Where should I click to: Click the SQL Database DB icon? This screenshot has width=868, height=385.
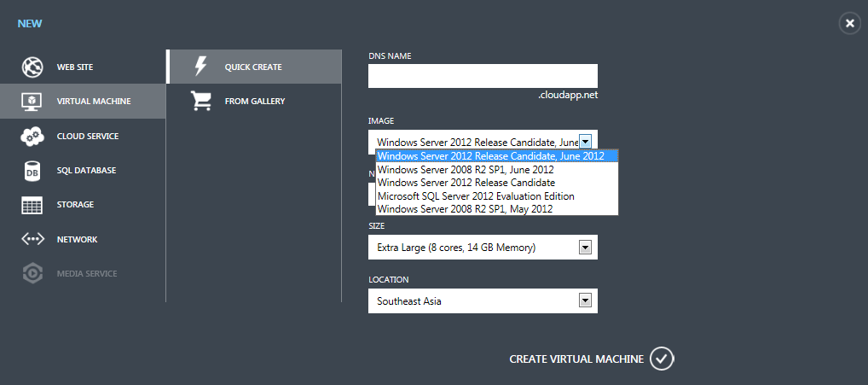[32, 171]
